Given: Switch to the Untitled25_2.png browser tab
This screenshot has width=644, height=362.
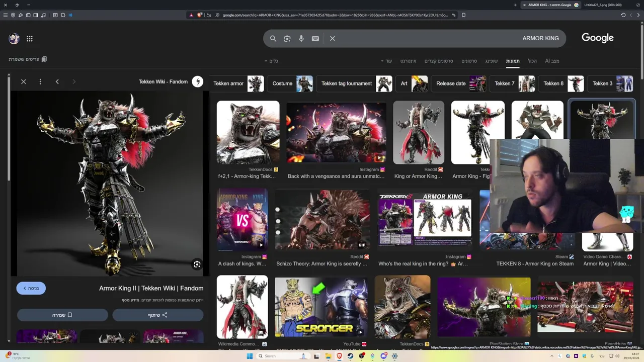Looking at the screenshot, I should click(603, 5).
